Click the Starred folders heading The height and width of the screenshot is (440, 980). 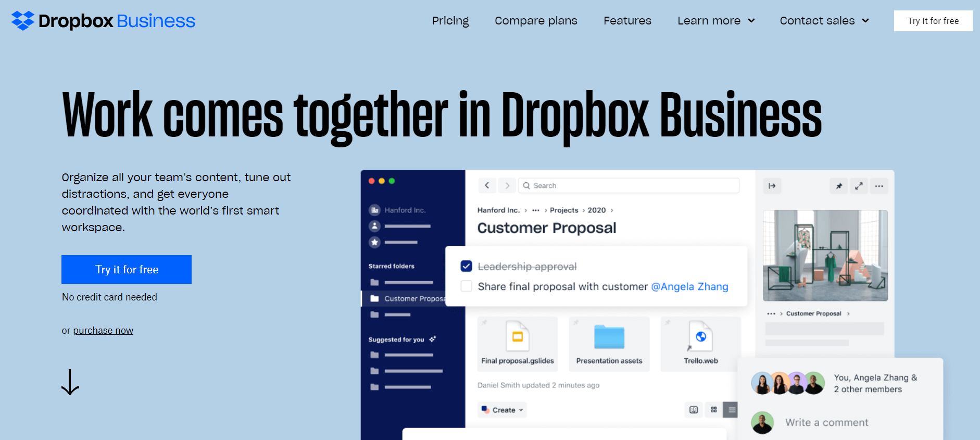[x=392, y=266]
